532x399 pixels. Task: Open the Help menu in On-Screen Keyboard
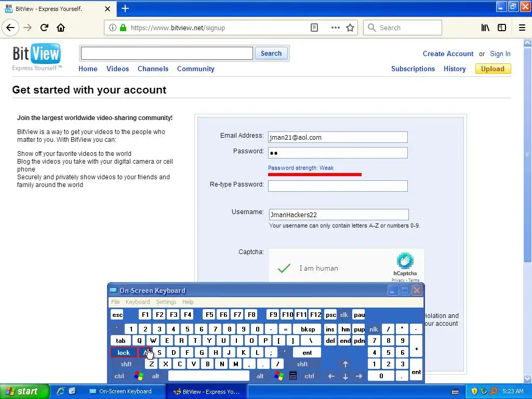coord(188,302)
